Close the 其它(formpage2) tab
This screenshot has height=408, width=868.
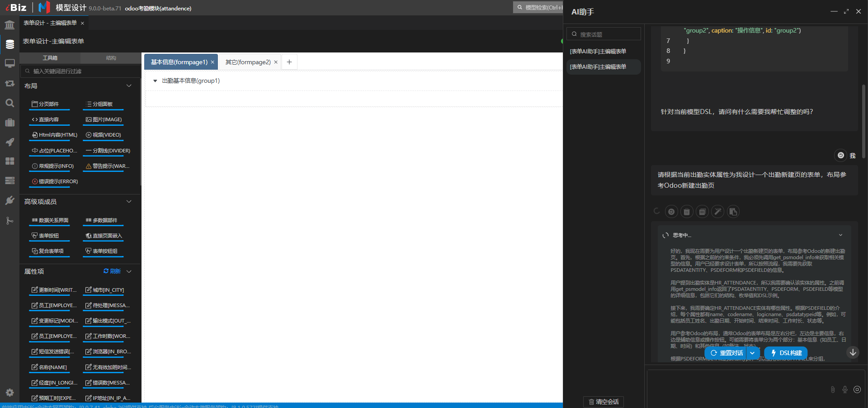click(x=276, y=62)
